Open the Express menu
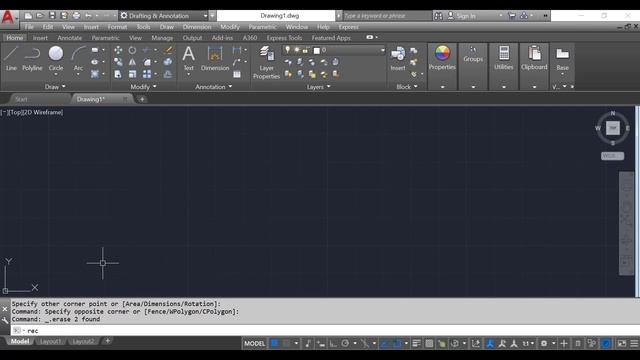Screen dimensions: 640x360 click(x=348, y=27)
